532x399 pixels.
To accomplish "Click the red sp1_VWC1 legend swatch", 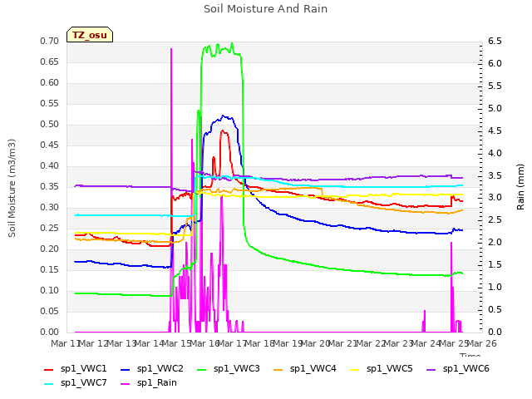I will [x=49, y=370].
